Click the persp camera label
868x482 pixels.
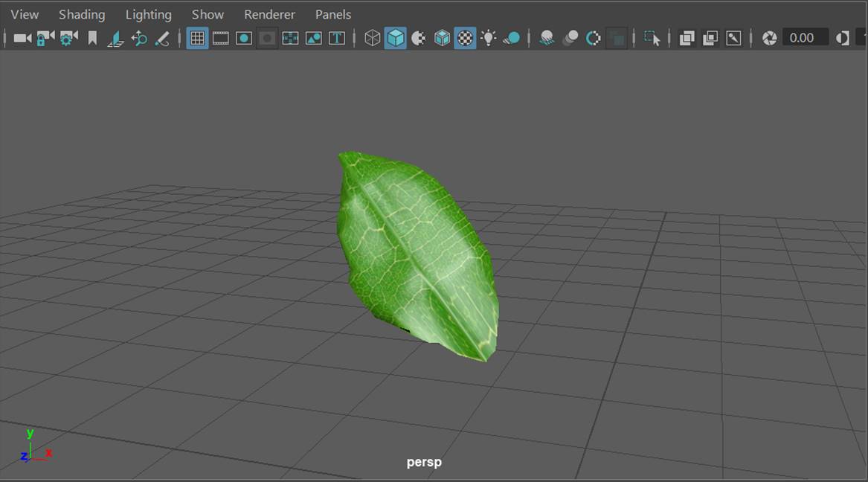tap(424, 461)
